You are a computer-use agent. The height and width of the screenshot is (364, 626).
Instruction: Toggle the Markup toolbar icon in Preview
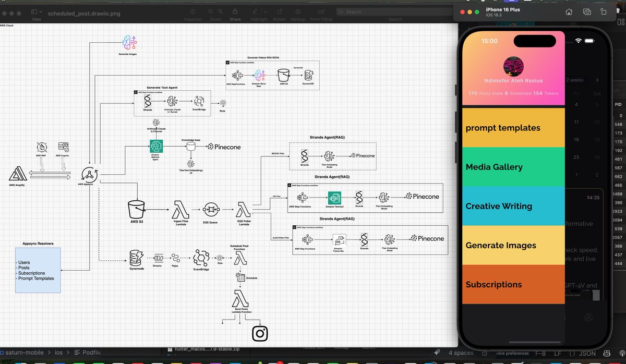(297, 11)
